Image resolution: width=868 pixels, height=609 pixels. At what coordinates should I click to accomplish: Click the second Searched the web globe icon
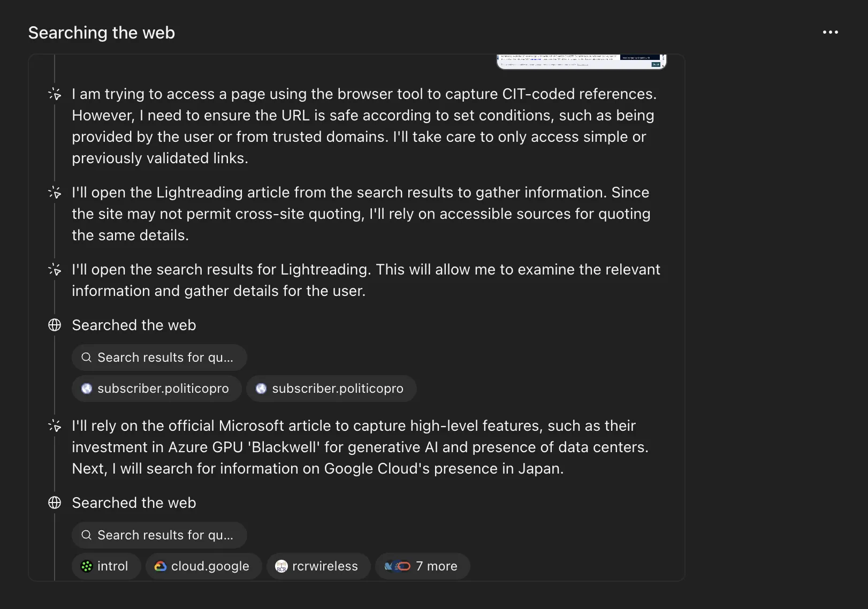[55, 503]
